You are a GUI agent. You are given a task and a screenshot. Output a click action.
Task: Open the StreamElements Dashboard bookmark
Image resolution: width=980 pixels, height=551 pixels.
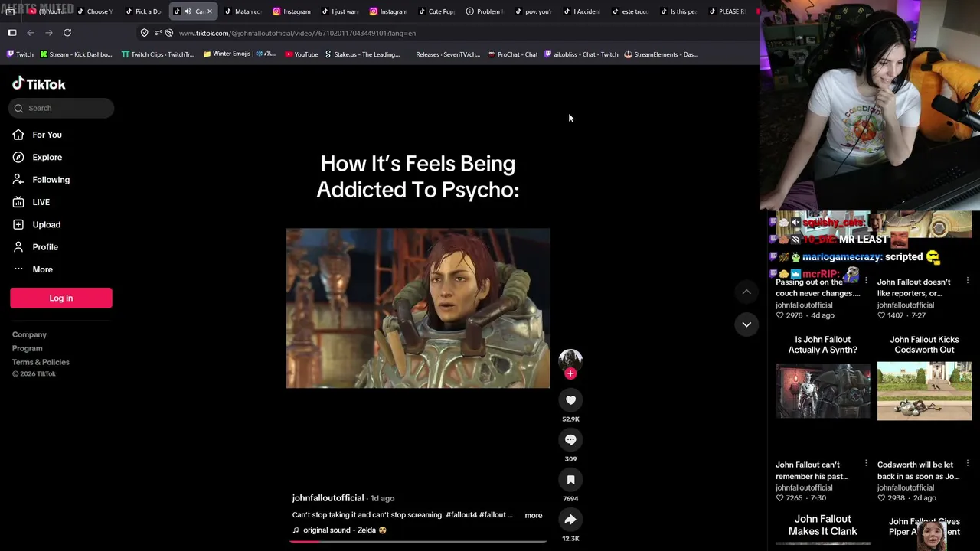[x=661, y=54]
